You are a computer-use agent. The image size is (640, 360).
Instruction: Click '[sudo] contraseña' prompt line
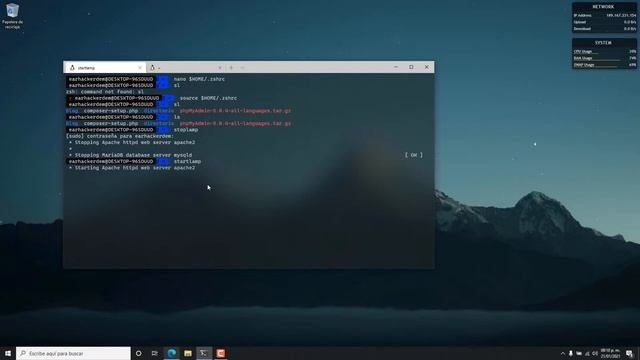pos(120,136)
